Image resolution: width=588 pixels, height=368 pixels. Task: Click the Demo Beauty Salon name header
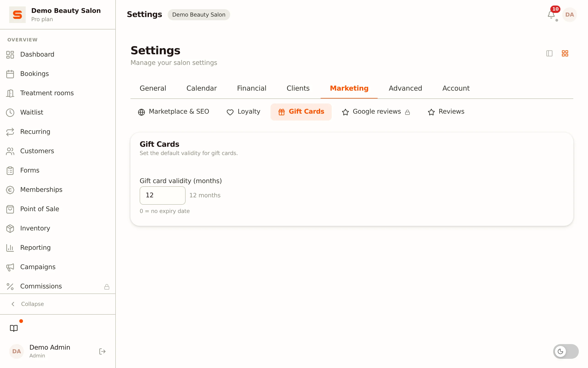pos(66,11)
